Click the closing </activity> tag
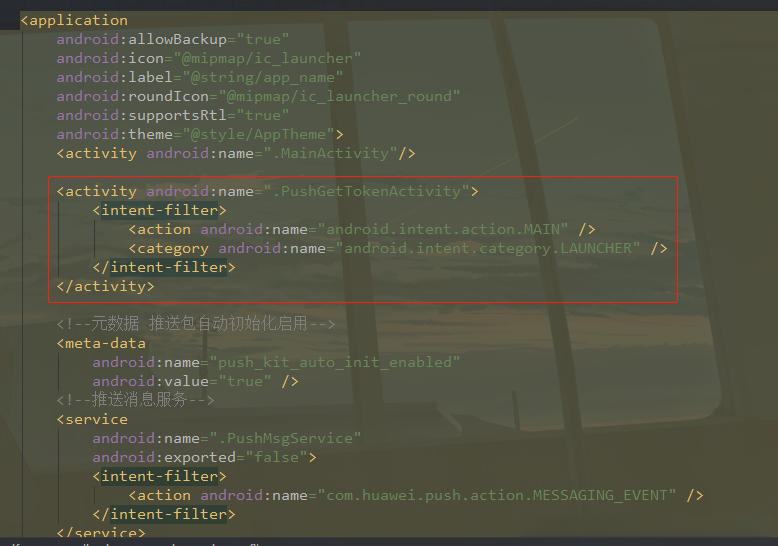The width and height of the screenshot is (778, 546). click(105, 286)
